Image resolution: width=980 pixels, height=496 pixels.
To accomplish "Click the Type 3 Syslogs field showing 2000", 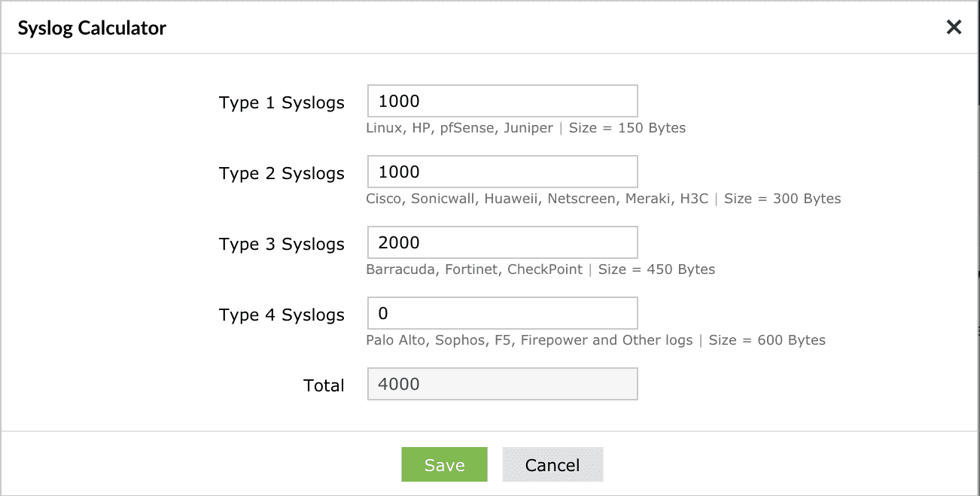I will coord(502,242).
